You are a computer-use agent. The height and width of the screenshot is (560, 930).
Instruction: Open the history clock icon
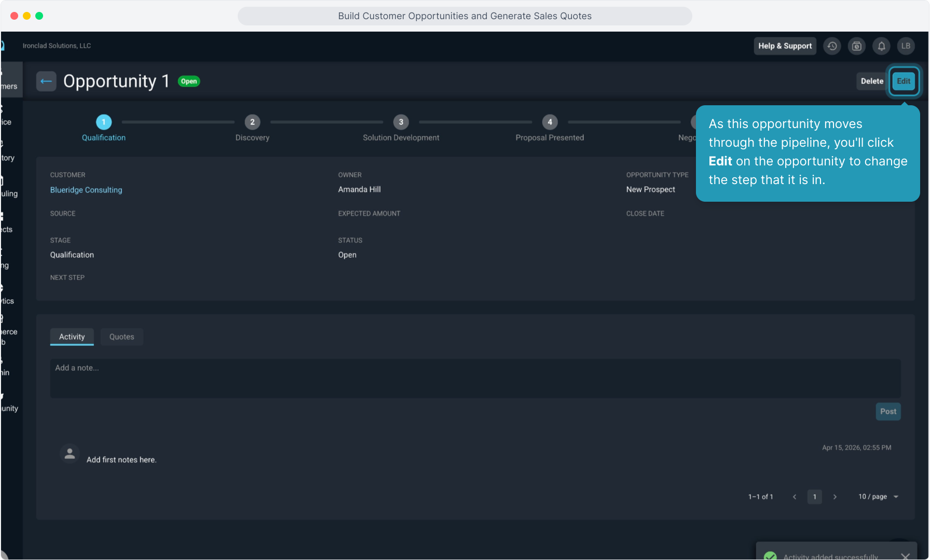[832, 46]
